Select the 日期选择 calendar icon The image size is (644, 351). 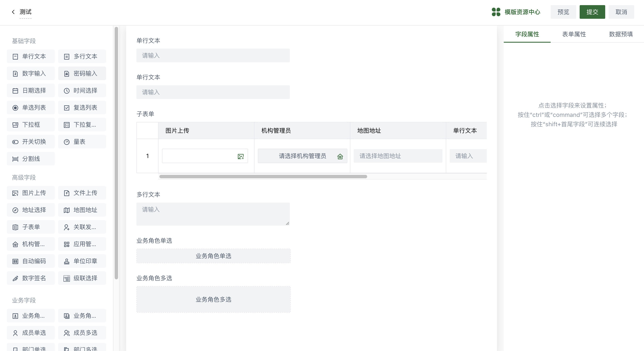15,91
